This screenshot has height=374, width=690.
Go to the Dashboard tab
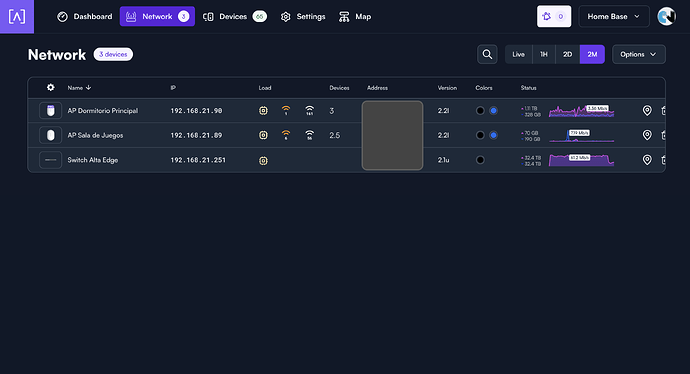(85, 16)
